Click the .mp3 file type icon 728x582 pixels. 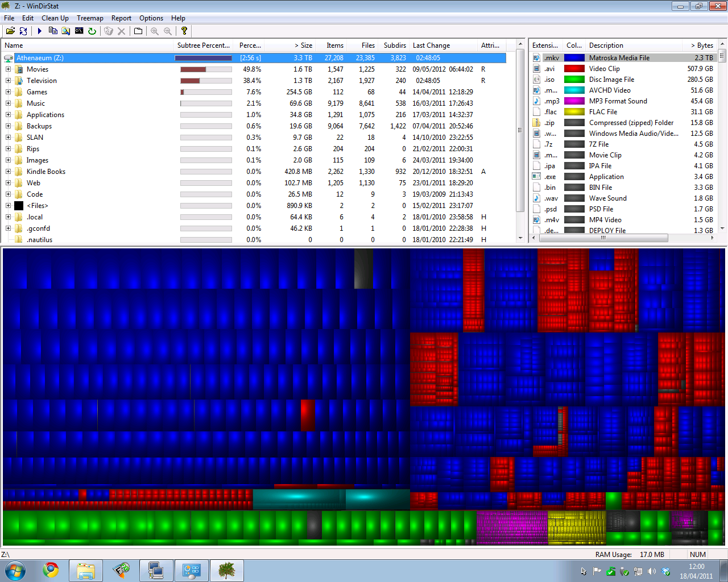(536, 101)
